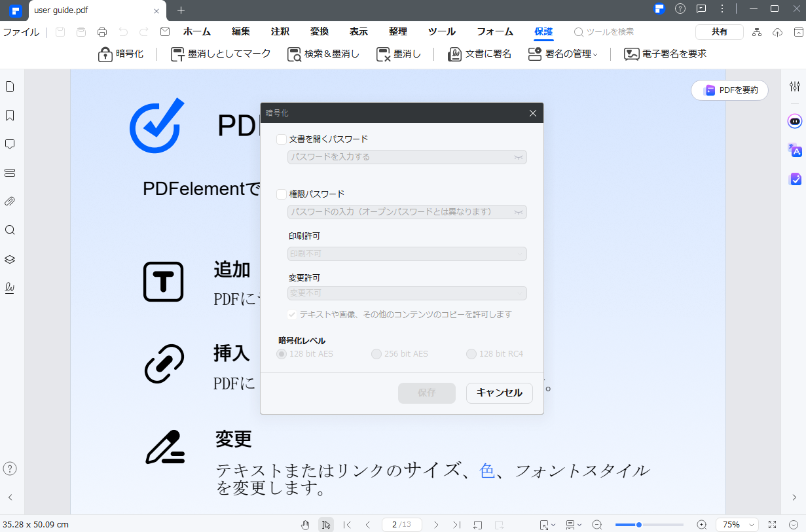This screenshot has width=806, height=532.
Task: Open the translate icon in right sidebar
Action: [795, 150]
